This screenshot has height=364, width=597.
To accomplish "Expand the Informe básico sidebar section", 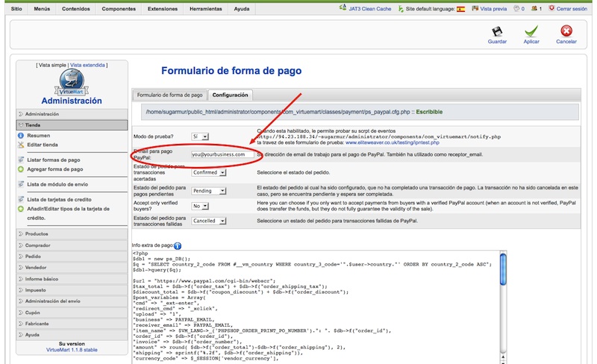I will tap(72, 279).
